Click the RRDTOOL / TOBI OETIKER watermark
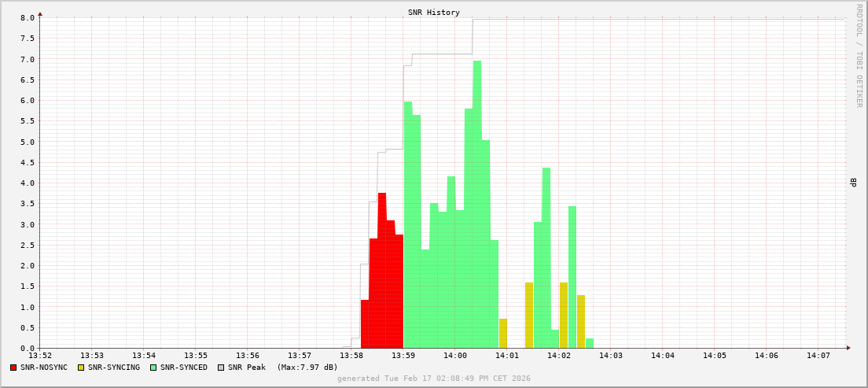The width and height of the screenshot is (868, 388). (859, 55)
